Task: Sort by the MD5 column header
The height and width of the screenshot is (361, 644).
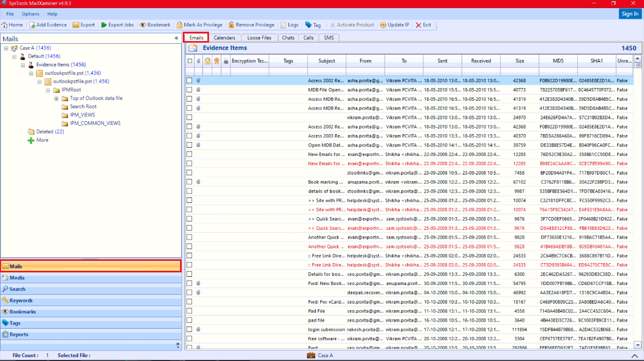Action: click(558, 61)
